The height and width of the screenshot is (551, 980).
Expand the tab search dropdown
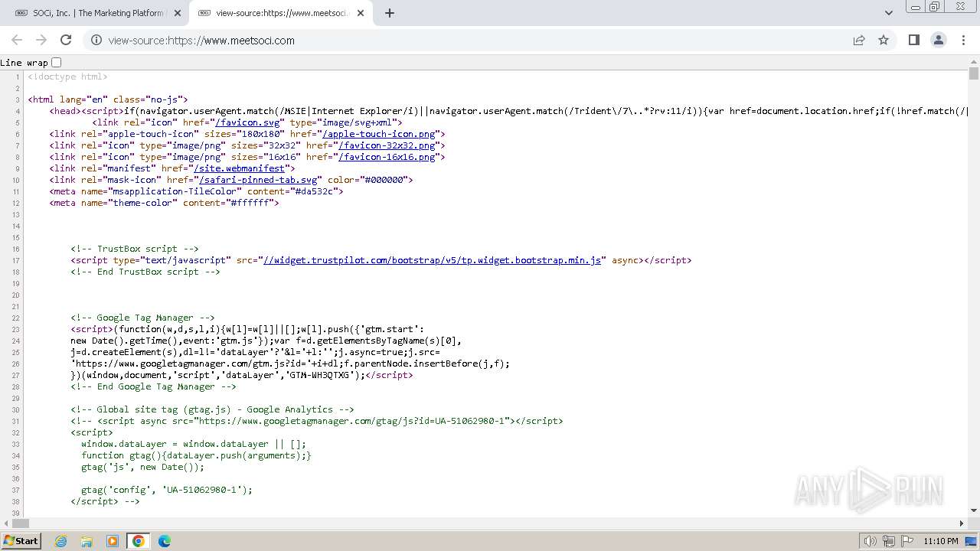tap(889, 13)
